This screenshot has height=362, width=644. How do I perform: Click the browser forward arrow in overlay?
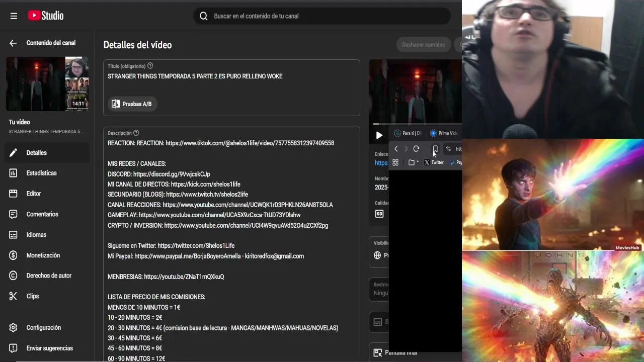coord(406,149)
